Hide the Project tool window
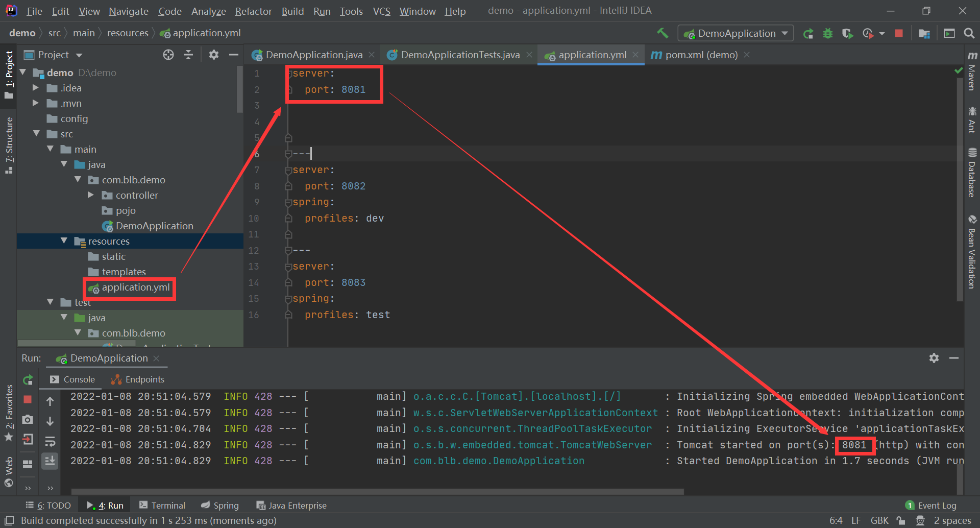The width and height of the screenshot is (980, 528). tap(234, 55)
